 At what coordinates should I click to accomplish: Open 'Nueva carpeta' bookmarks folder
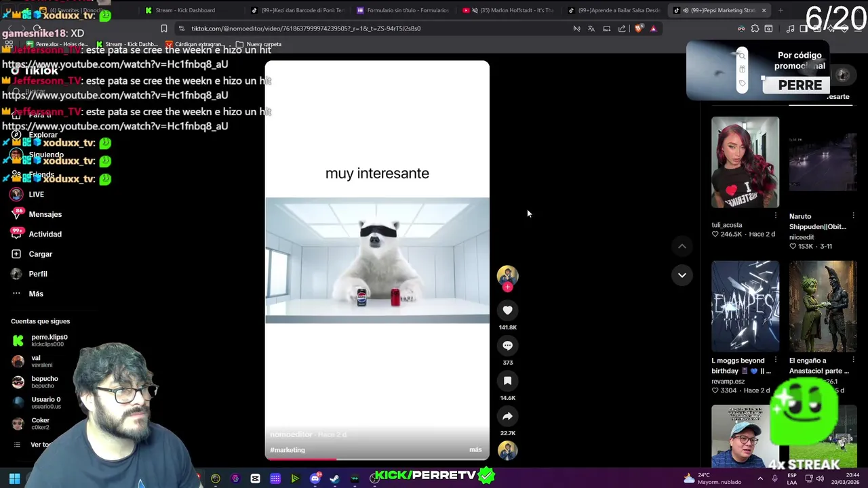click(259, 44)
